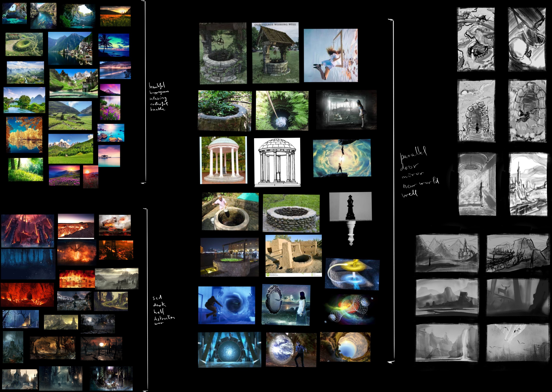Select the fern-surrounded well with rope image
The width and height of the screenshot is (552, 392).
[x=282, y=111]
